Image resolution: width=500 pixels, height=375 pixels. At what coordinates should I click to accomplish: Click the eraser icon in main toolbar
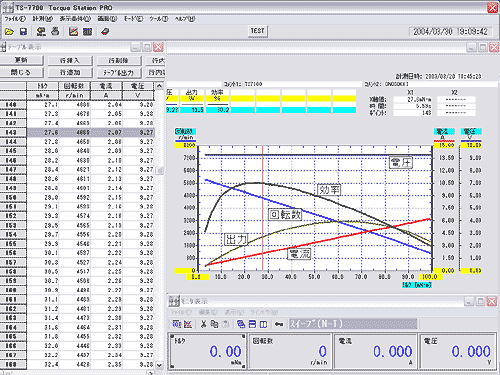[105, 32]
